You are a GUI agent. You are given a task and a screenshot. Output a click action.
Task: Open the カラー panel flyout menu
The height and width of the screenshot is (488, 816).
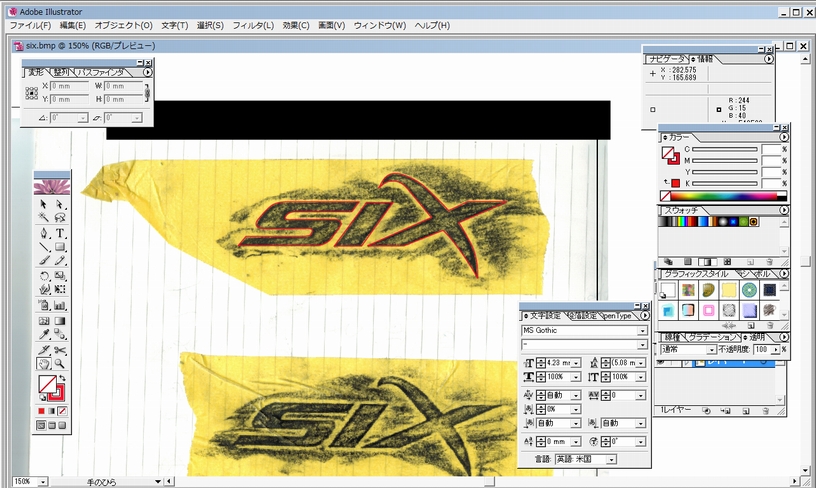pyautogui.click(x=774, y=136)
